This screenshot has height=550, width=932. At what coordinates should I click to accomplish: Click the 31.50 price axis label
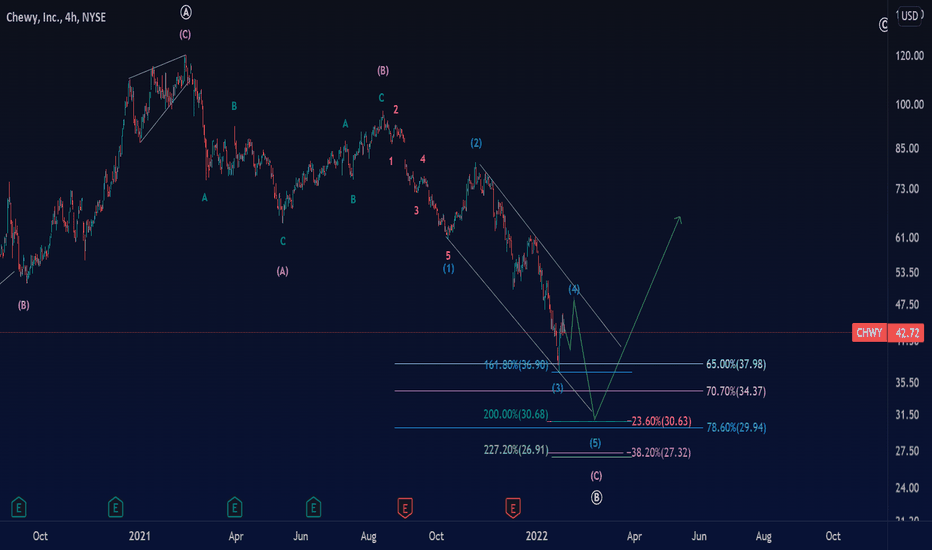coord(907,414)
